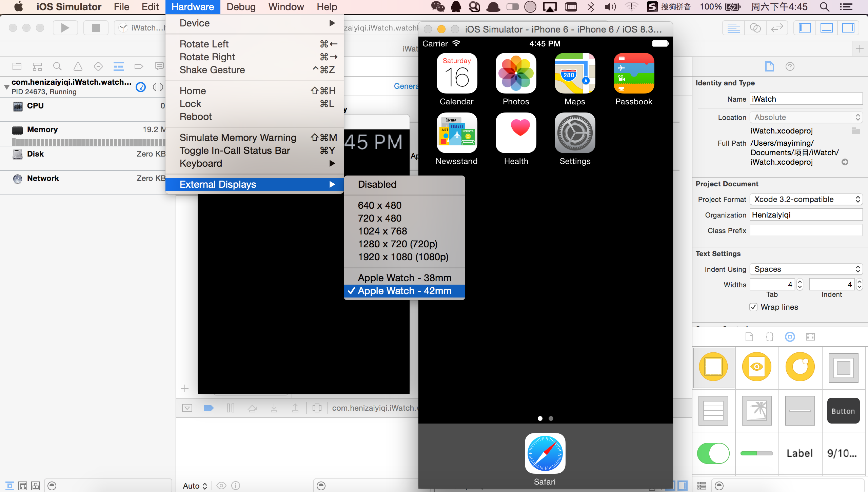Expand the External Displays submenu
Image resolution: width=868 pixels, height=492 pixels.
[255, 184]
